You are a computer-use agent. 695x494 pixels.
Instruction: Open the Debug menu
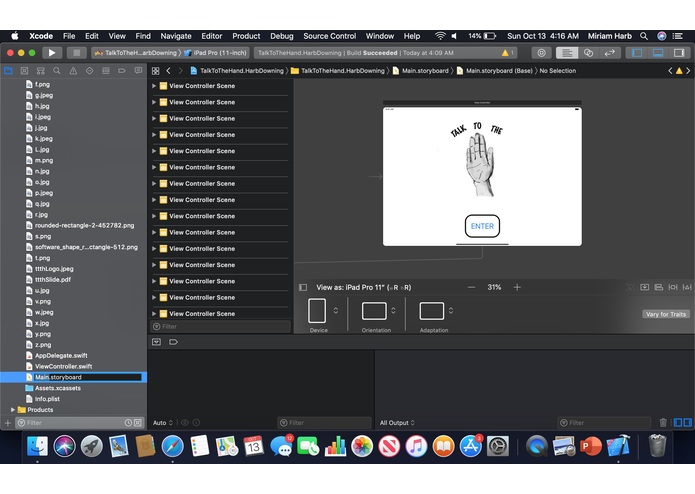(x=281, y=36)
